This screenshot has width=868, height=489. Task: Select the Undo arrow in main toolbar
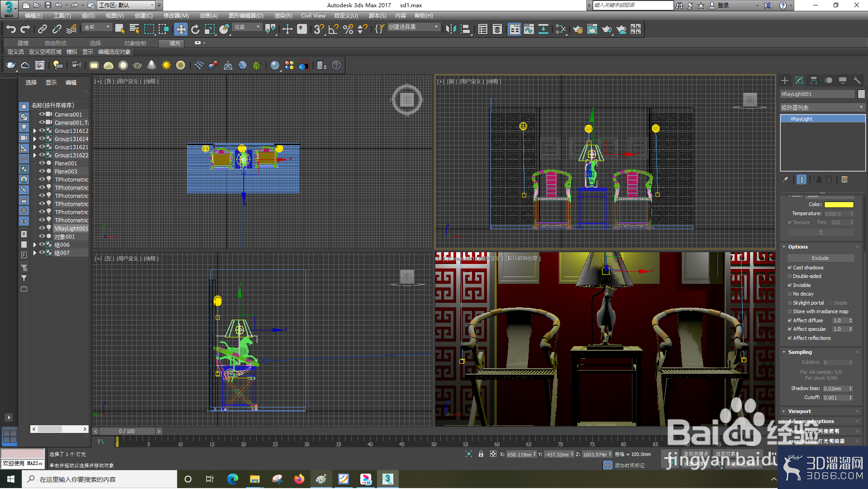pos(11,29)
